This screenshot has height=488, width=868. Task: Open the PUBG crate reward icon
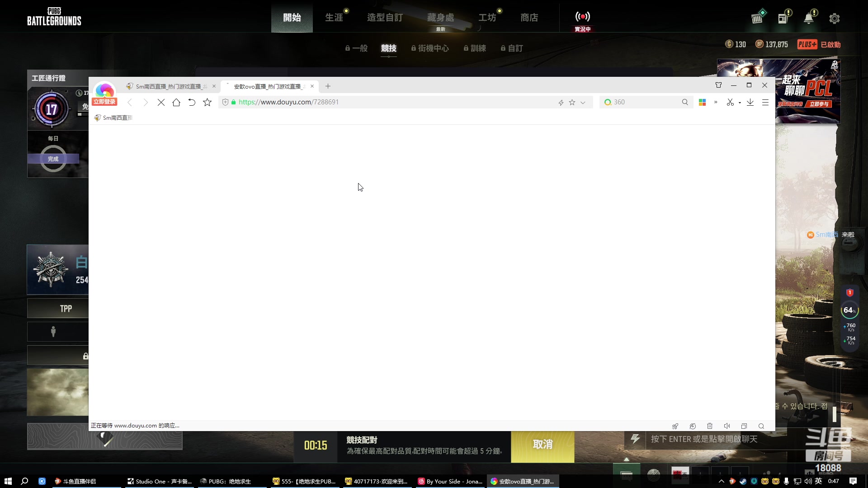pyautogui.click(x=758, y=18)
